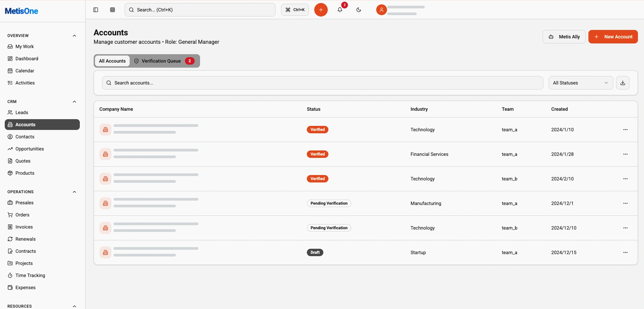Click the Draft status badge
This screenshot has height=309, width=644.
[x=315, y=252]
